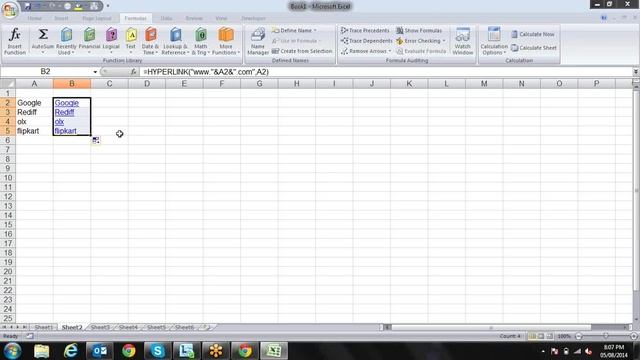Viewport: 640px width, 360px height.
Task: Click the Select All corner button
Action: pos(7,84)
